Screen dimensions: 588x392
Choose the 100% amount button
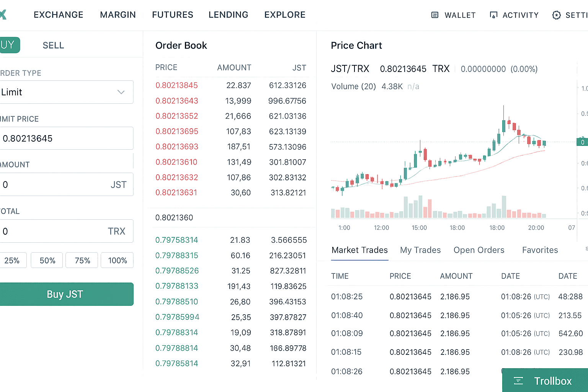(117, 260)
